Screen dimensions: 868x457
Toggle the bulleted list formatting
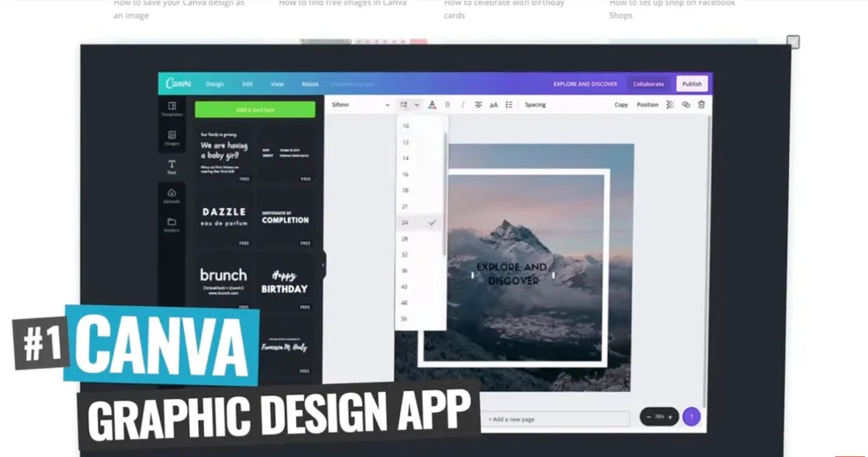pyautogui.click(x=509, y=105)
